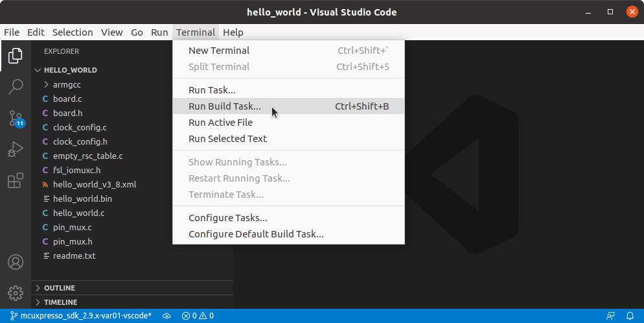The image size is (644, 323).
Task: Open hello_world.c file in explorer
Action: pos(78,213)
